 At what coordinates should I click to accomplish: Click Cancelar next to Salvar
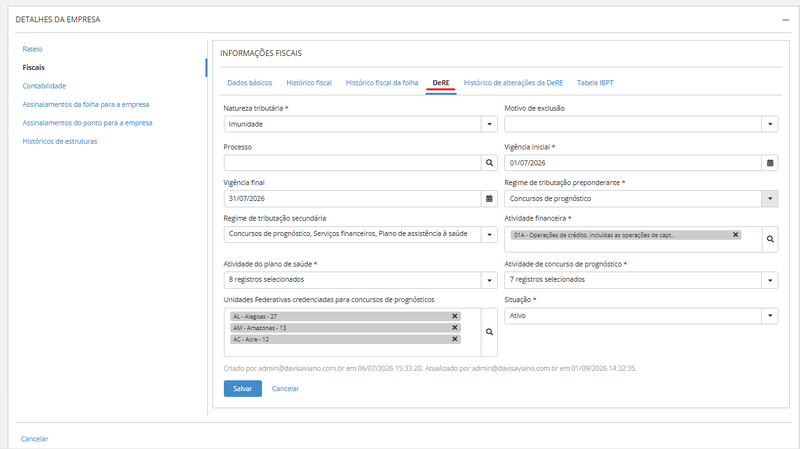pyautogui.click(x=285, y=388)
